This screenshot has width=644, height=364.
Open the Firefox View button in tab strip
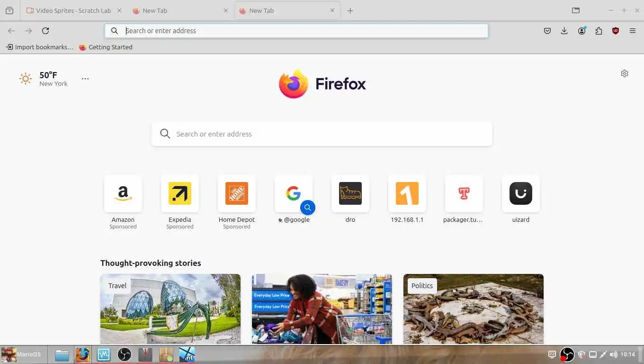[9, 10]
